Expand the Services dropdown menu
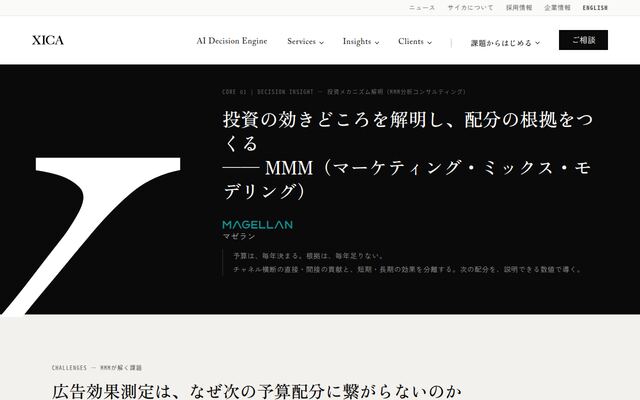 pos(305,41)
